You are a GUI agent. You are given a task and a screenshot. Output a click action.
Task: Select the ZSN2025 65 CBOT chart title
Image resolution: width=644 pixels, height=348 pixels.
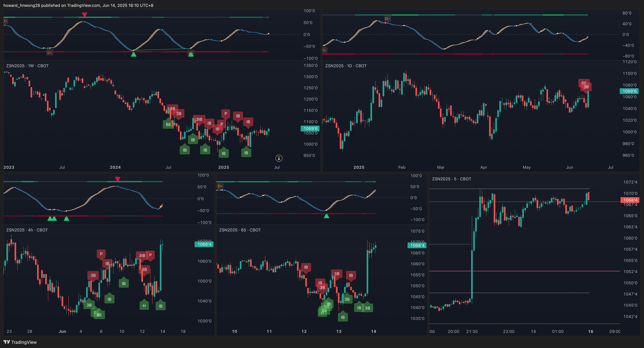tap(240, 230)
